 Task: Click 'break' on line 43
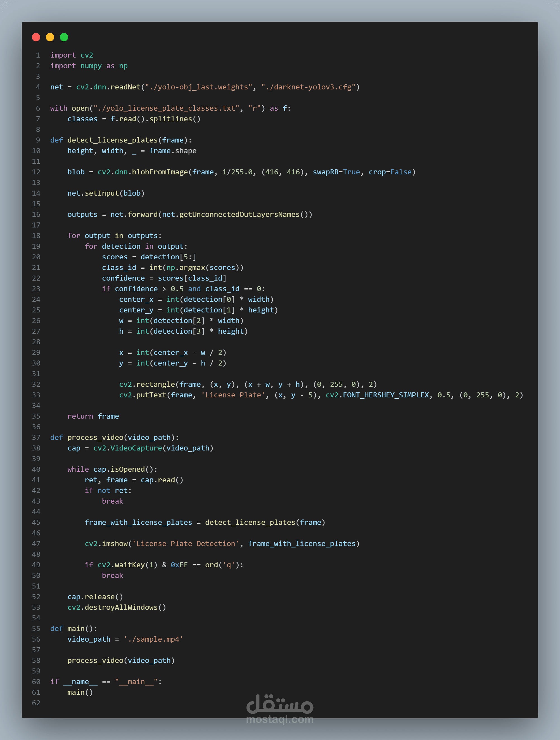(x=112, y=501)
